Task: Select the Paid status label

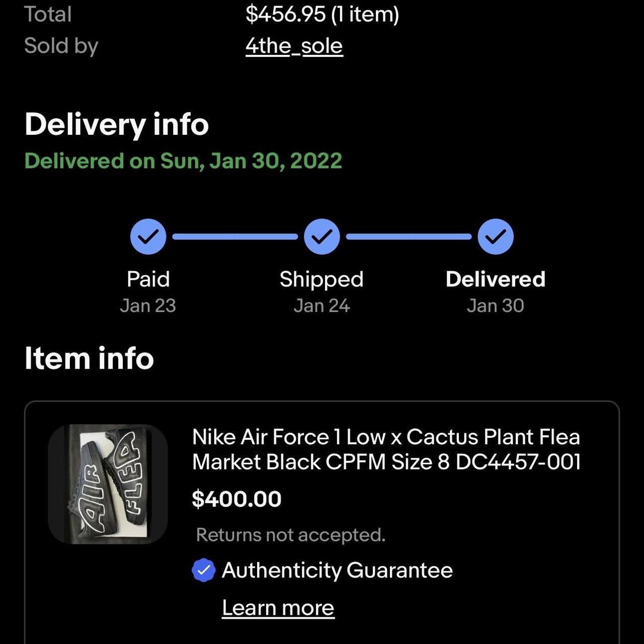Action: pyautogui.click(x=148, y=279)
